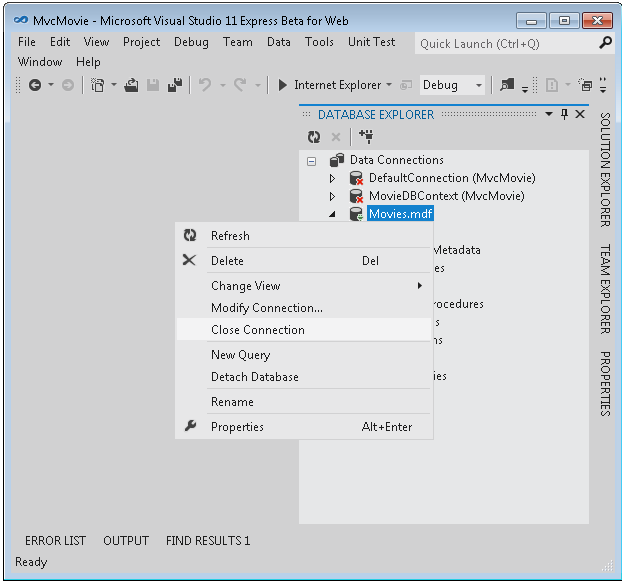
Task: Click the Connect to Database plug icon
Action: (366, 136)
